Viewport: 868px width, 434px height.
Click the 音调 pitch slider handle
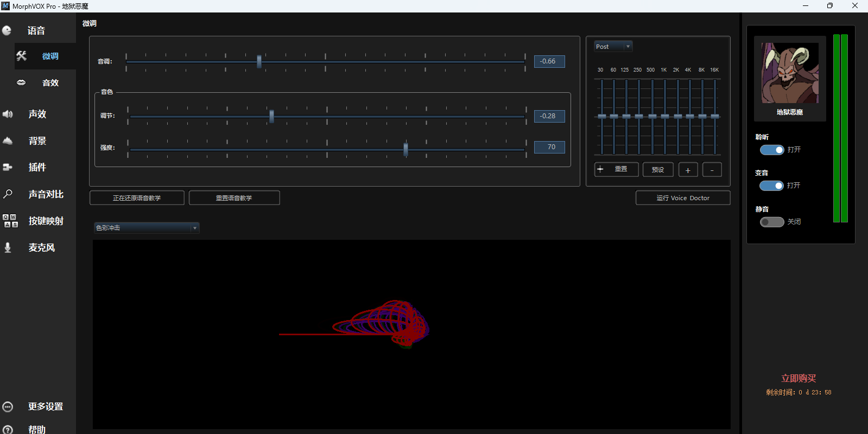(259, 61)
